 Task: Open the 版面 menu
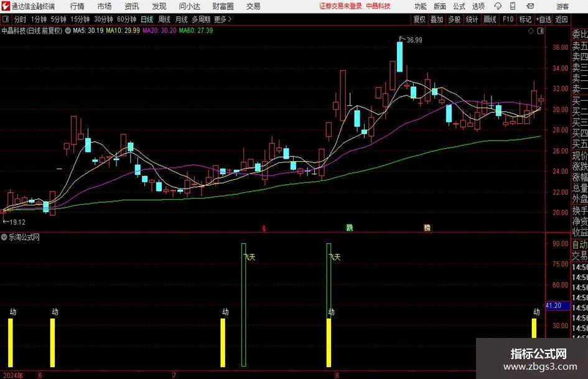pyautogui.click(x=440, y=6)
